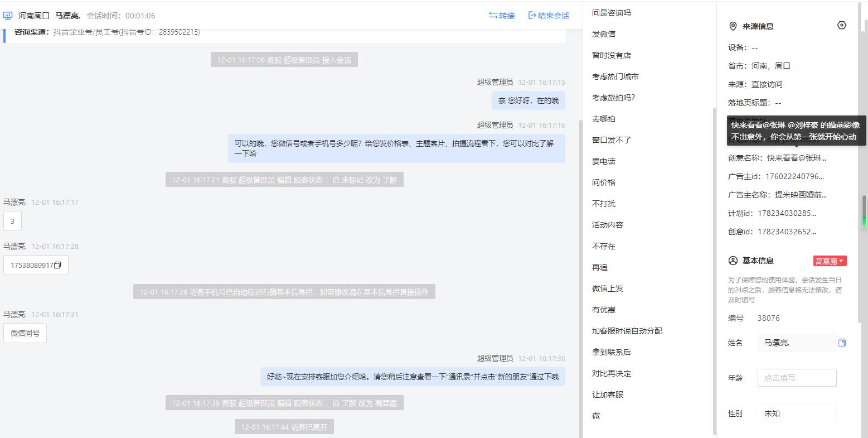
Task: Open the 高意愿 status dropdown
Action: coord(830,261)
